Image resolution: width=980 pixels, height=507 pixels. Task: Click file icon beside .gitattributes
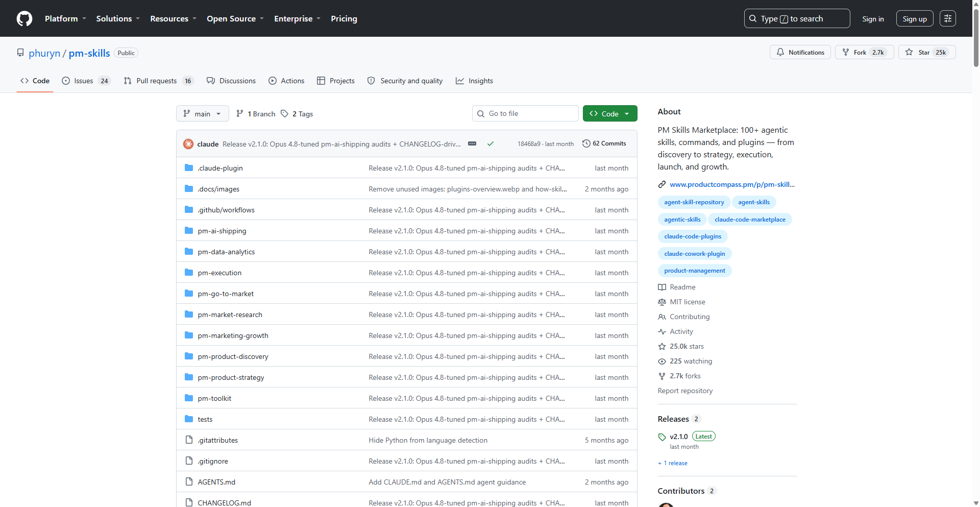coord(189,440)
